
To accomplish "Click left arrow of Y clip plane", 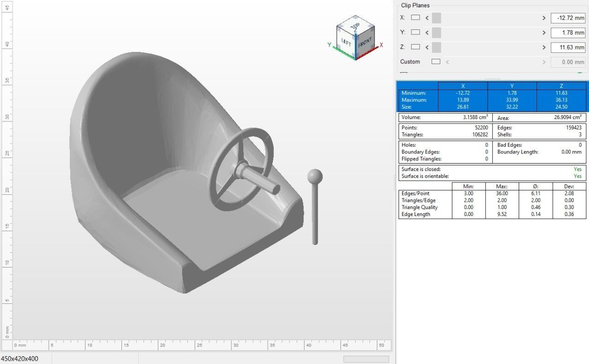I will point(427,33).
